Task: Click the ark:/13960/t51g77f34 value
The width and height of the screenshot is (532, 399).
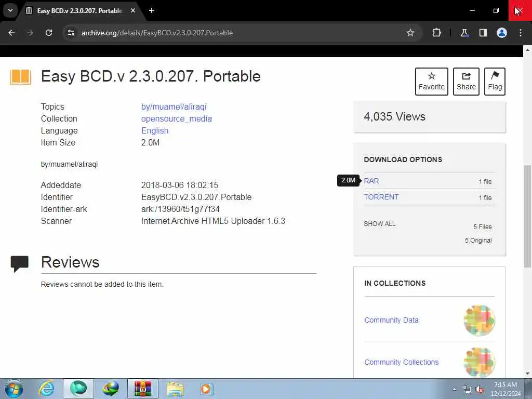Action: point(180,209)
